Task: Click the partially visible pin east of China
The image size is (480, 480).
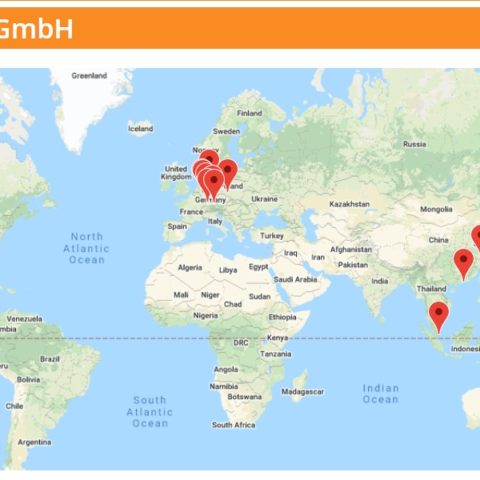Action: pyautogui.click(x=477, y=237)
